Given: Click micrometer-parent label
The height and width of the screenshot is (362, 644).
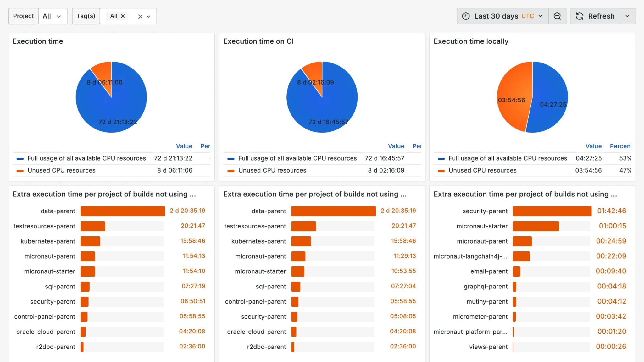Looking at the screenshot, I should (x=480, y=317).
